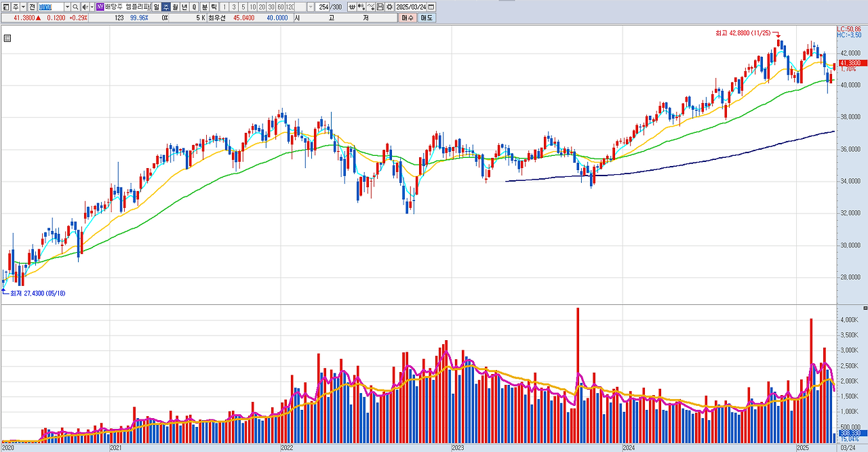This screenshot has width=868, height=452.
Task: Open the custom interval dropdown arrow
Action: (311, 7)
